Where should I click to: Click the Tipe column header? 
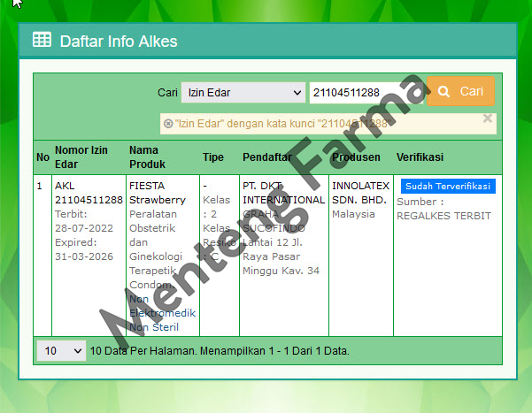click(x=213, y=157)
